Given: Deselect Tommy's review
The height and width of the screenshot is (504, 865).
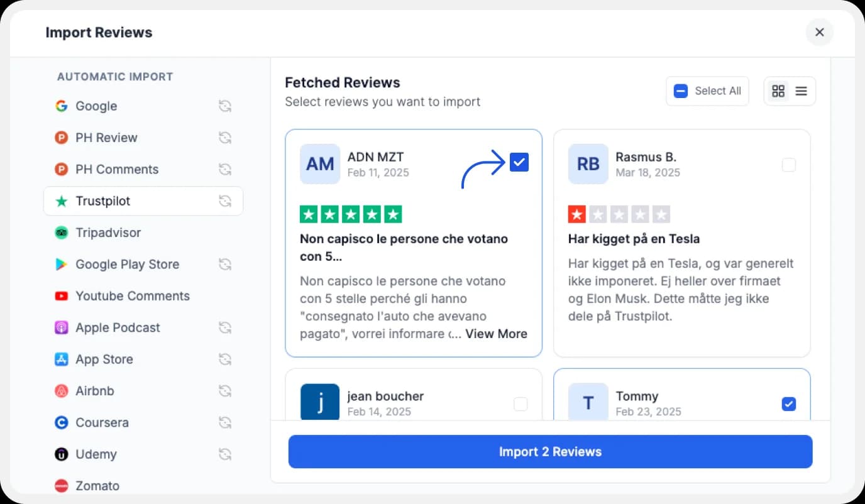Looking at the screenshot, I should pos(788,403).
